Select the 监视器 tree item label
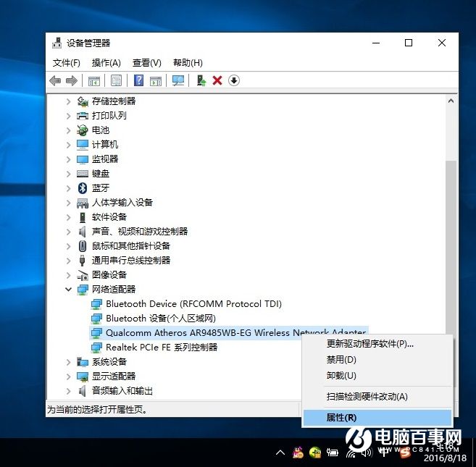 (x=105, y=159)
